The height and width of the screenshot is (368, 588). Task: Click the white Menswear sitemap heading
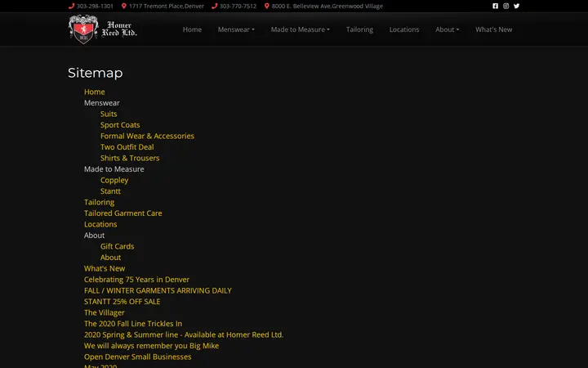[x=101, y=103]
